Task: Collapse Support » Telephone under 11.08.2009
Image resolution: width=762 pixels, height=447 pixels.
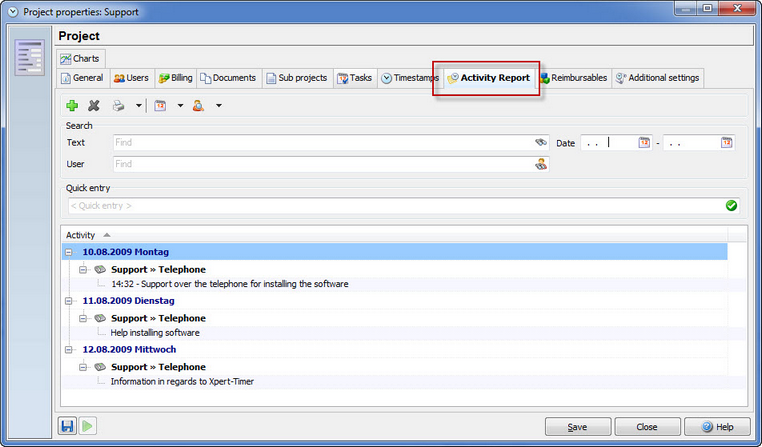Action: click(x=83, y=318)
